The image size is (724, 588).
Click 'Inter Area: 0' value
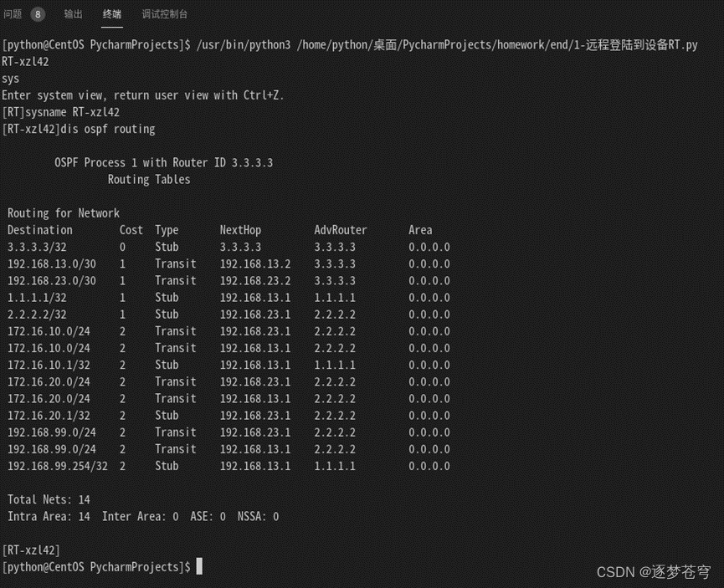point(141,516)
